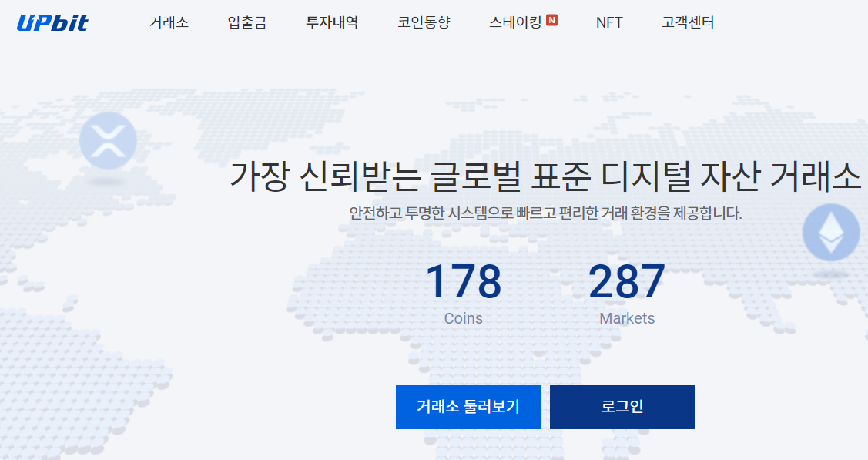The width and height of the screenshot is (868, 460).
Task: Click the Markets label
Action: click(627, 318)
